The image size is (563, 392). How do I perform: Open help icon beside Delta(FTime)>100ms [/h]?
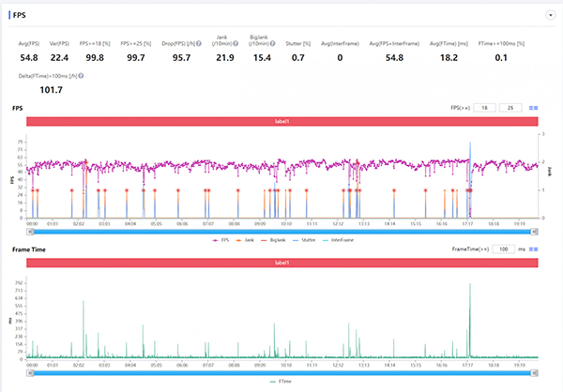[81, 76]
